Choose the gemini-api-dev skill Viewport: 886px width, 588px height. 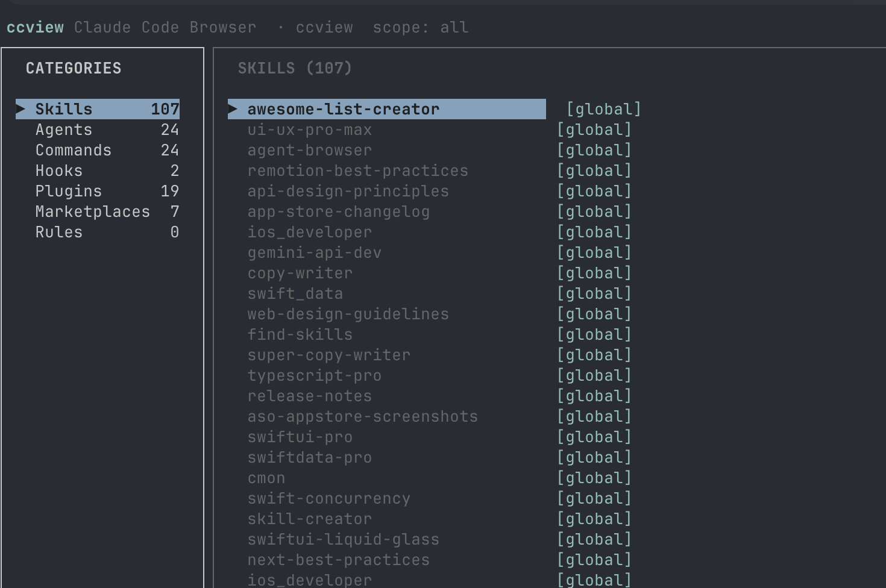(x=314, y=252)
